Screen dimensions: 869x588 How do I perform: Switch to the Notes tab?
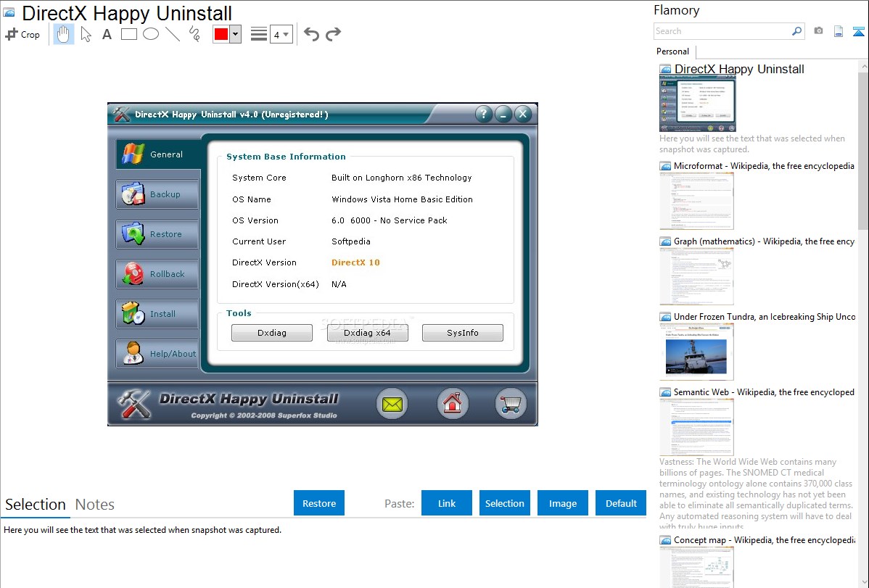point(95,505)
